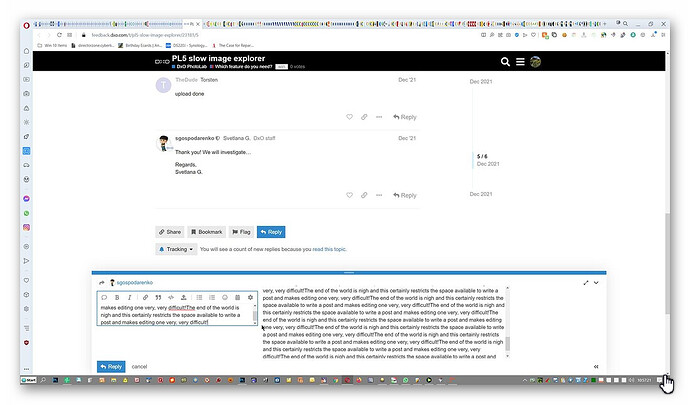Image resolution: width=690 pixels, height=405 pixels.
Task: Click the page's vertical scrollbar thumb
Action: pos(667,263)
